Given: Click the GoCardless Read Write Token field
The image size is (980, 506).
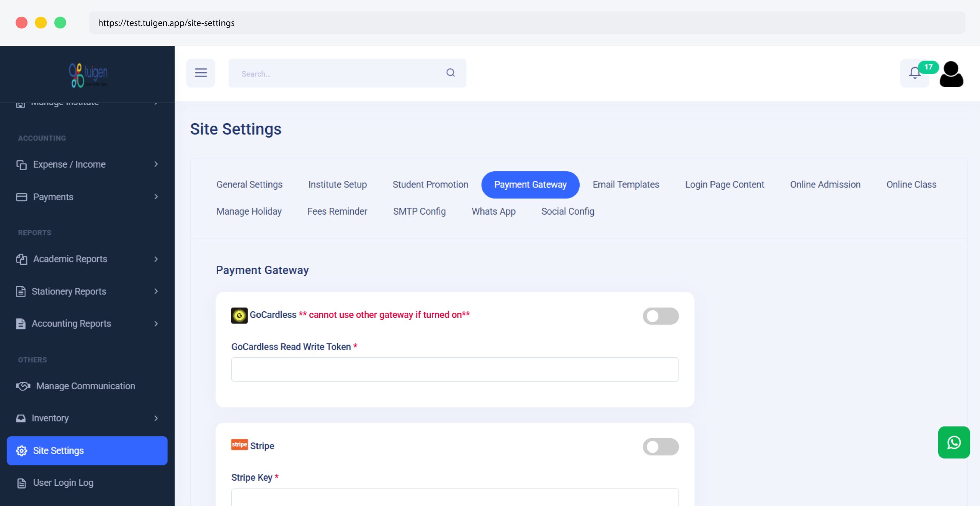Looking at the screenshot, I should pos(455,369).
